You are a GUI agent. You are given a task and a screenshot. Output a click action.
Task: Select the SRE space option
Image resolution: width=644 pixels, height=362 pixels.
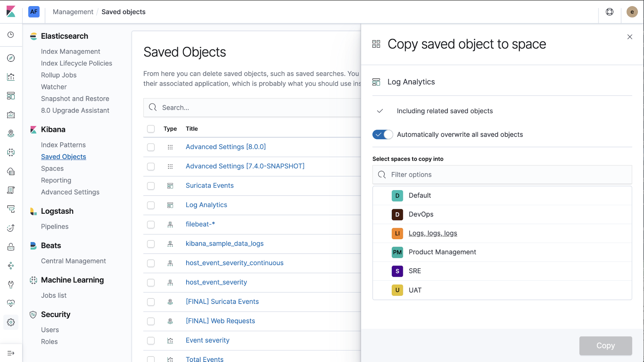click(x=502, y=271)
